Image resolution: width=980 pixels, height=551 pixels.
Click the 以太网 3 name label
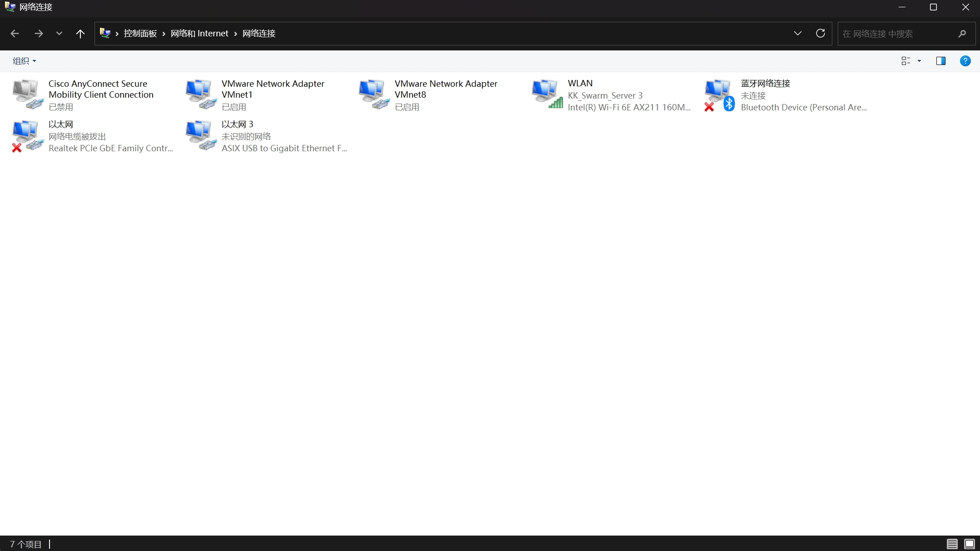pos(238,124)
